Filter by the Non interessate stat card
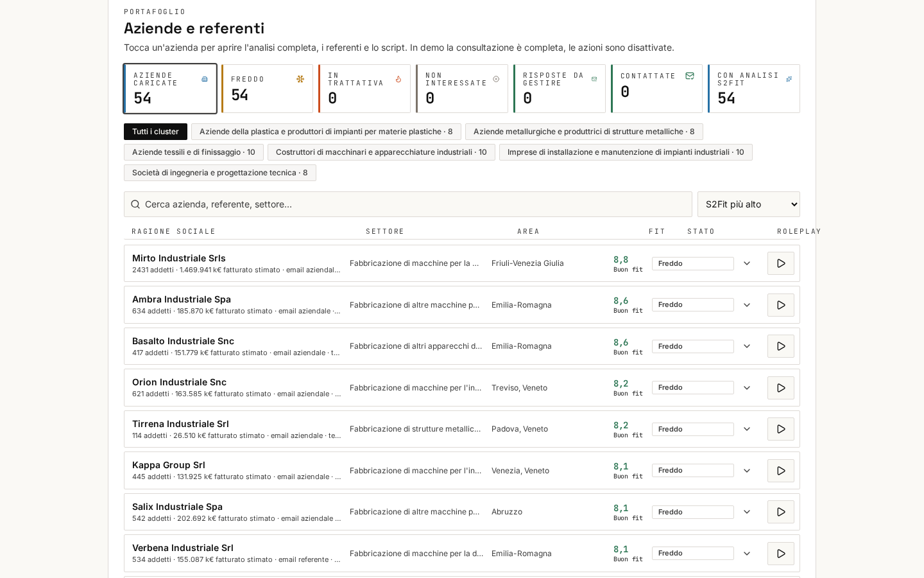This screenshot has height=578, width=924. pos(462,89)
